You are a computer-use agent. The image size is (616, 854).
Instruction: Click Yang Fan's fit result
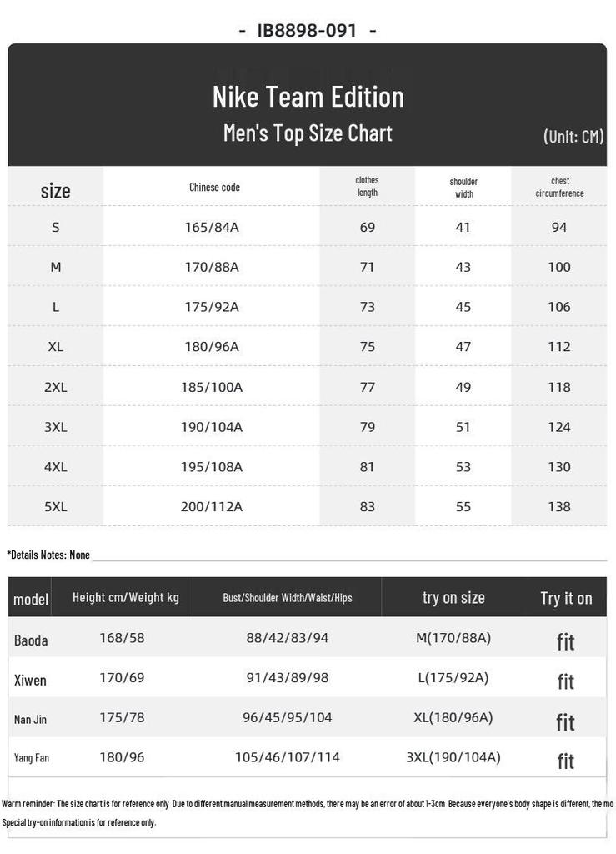[x=566, y=761]
